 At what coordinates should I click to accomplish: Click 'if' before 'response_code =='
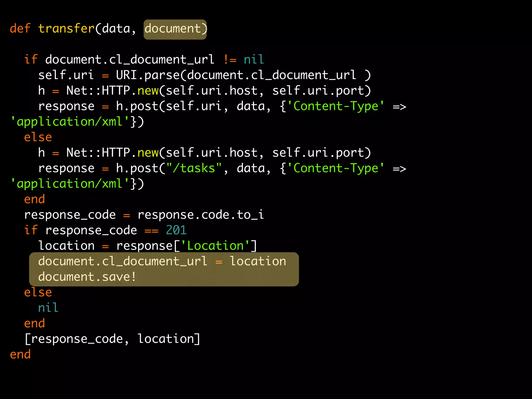click(x=31, y=230)
